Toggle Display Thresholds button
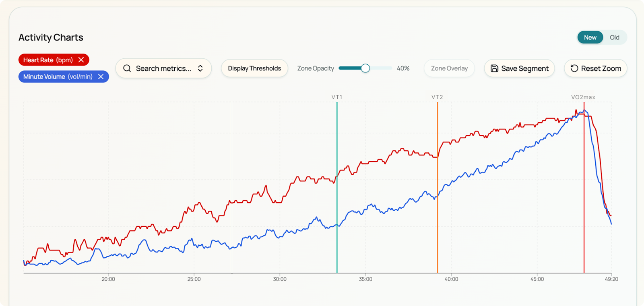 pos(254,68)
